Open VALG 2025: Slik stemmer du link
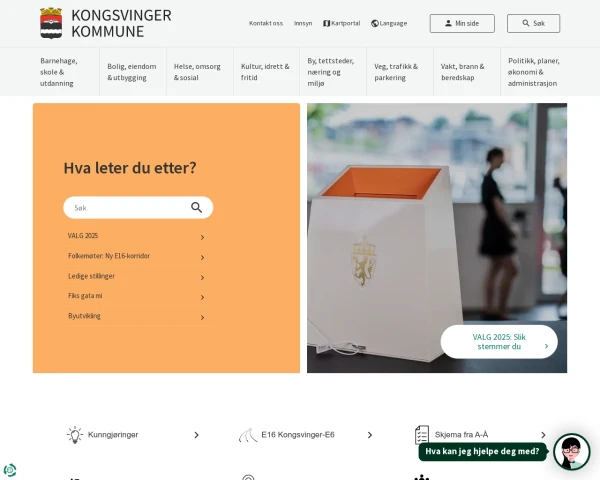This screenshot has height=480, width=600. click(x=499, y=342)
